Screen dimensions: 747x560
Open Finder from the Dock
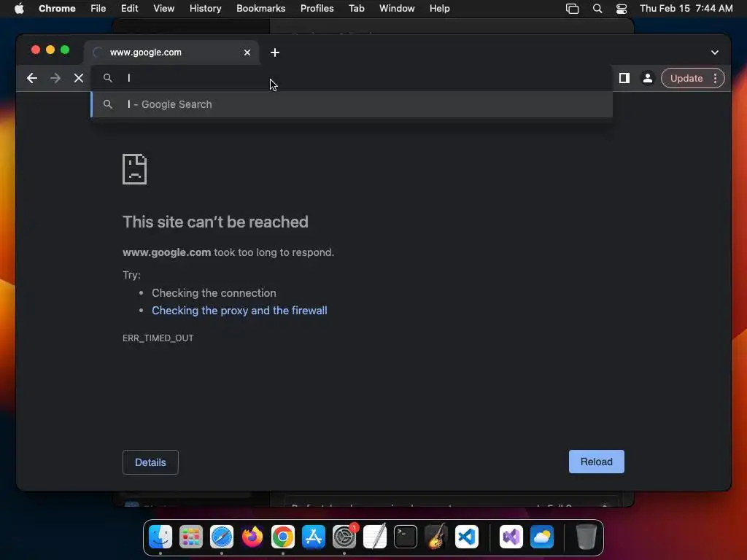coord(160,537)
